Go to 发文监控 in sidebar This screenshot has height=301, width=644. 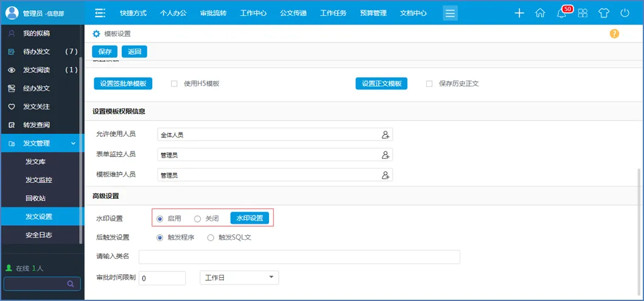pos(39,180)
